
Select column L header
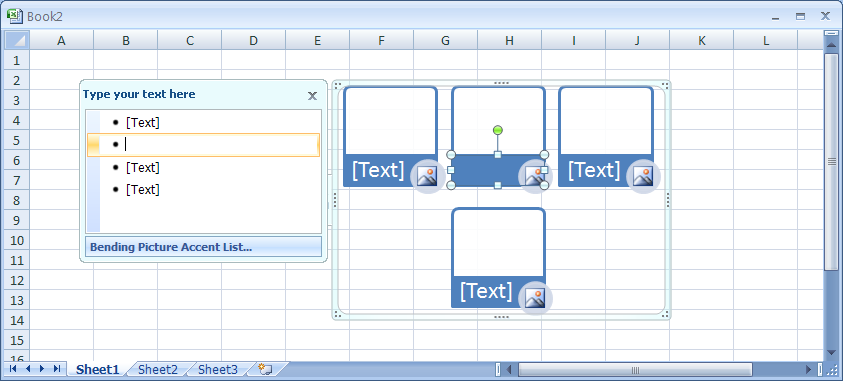pos(766,40)
